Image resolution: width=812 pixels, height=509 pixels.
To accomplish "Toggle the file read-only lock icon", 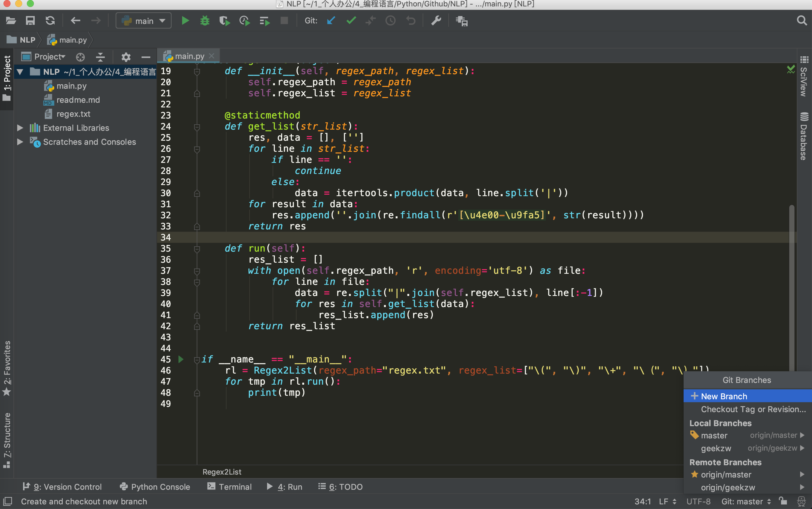I will (783, 501).
